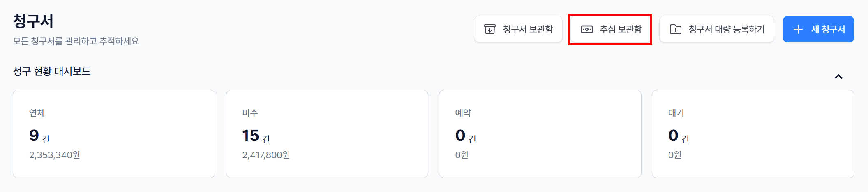Viewport: 868px width, 192px height.
Task: Open the 추심 보관함 button
Action: coord(610,29)
